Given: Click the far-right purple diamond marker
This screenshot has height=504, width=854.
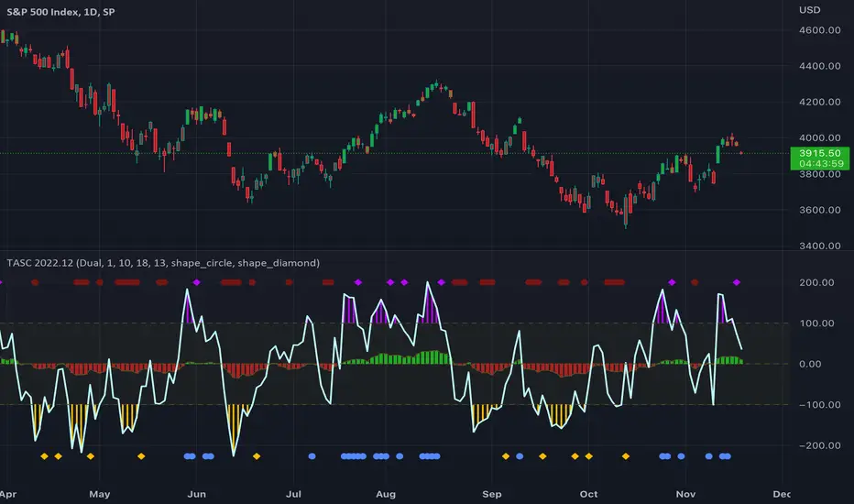Looking at the screenshot, I should 737,282.
